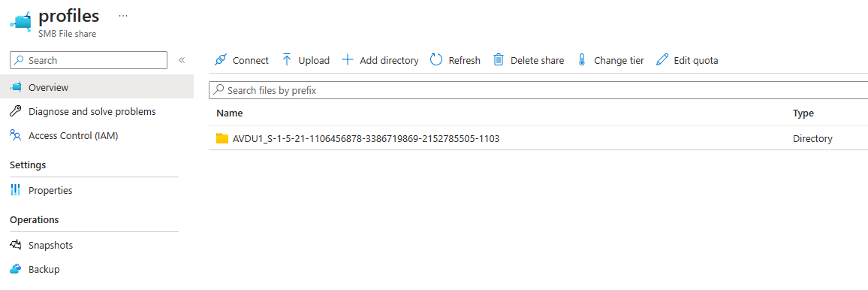The image size is (868, 290).
Task: Click the Delete share trash icon
Action: (x=499, y=60)
